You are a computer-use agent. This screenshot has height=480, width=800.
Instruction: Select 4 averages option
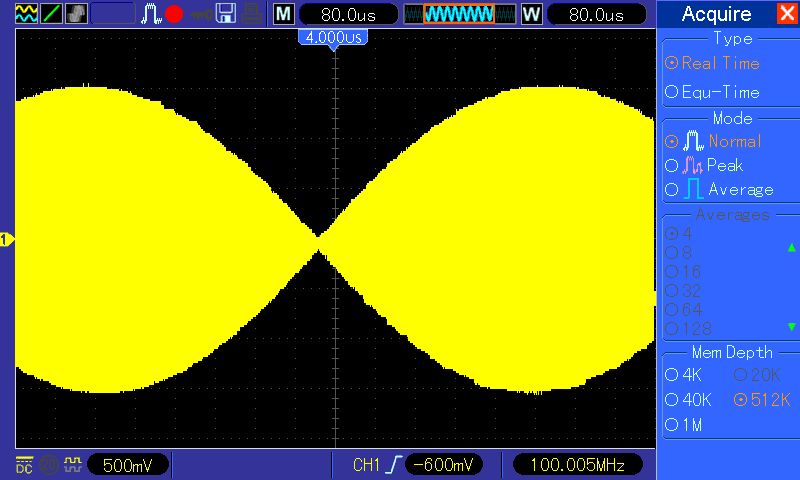click(x=679, y=234)
